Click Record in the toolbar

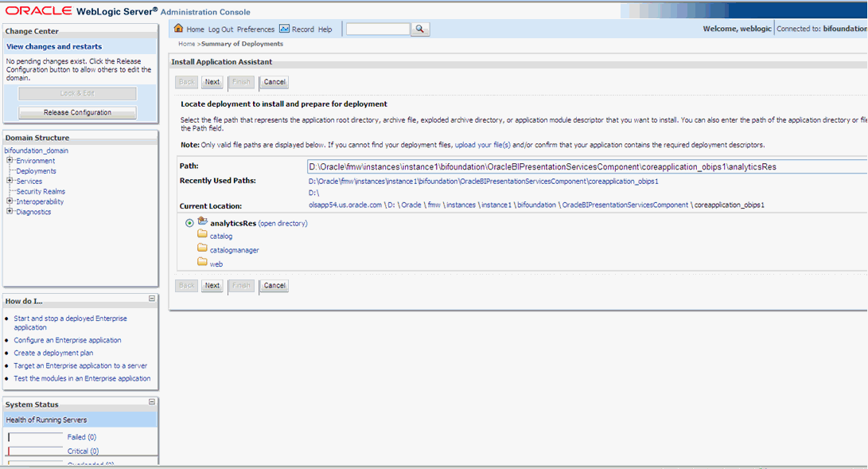[x=302, y=29]
